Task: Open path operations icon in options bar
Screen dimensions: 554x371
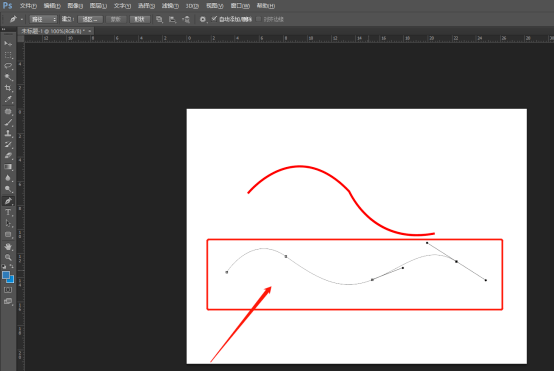Action: (x=159, y=19)
